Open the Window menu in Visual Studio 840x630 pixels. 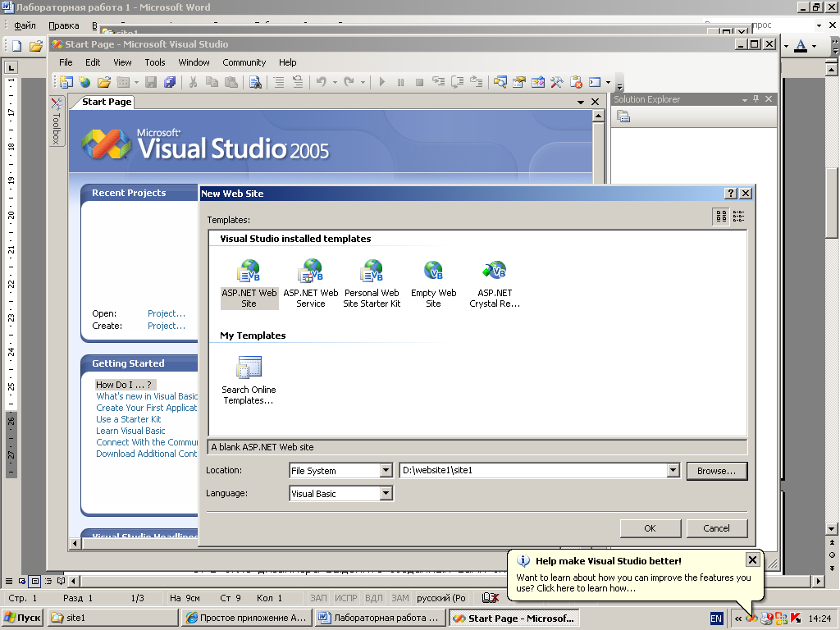coord(194,62)
